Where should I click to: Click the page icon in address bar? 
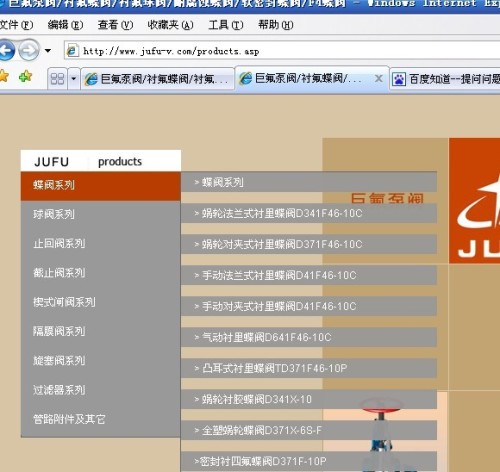(72, 51)
